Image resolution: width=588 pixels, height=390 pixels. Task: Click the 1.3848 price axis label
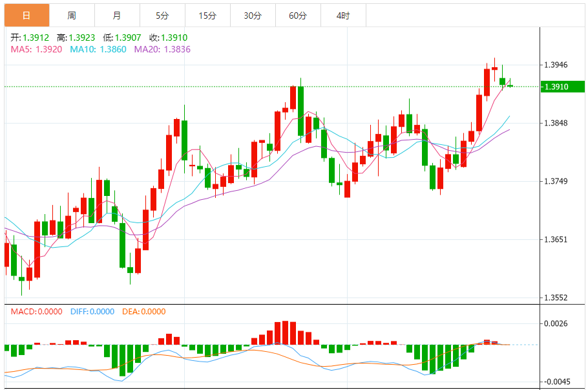[556, 123]
